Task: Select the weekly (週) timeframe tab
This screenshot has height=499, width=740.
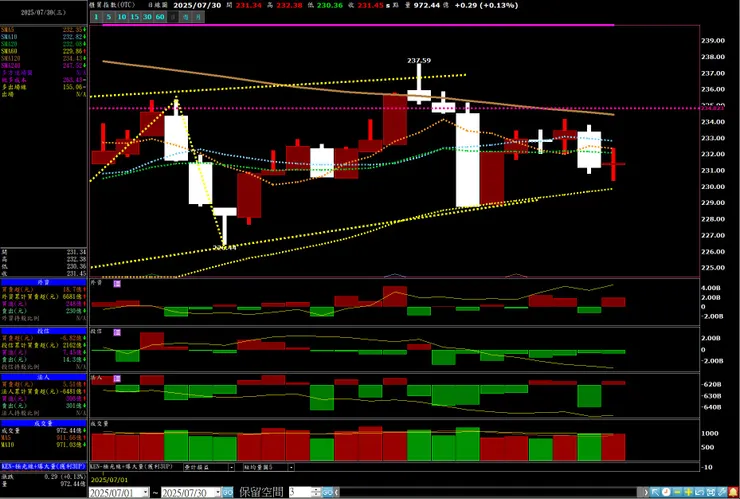Action: [x=185, y=17]
